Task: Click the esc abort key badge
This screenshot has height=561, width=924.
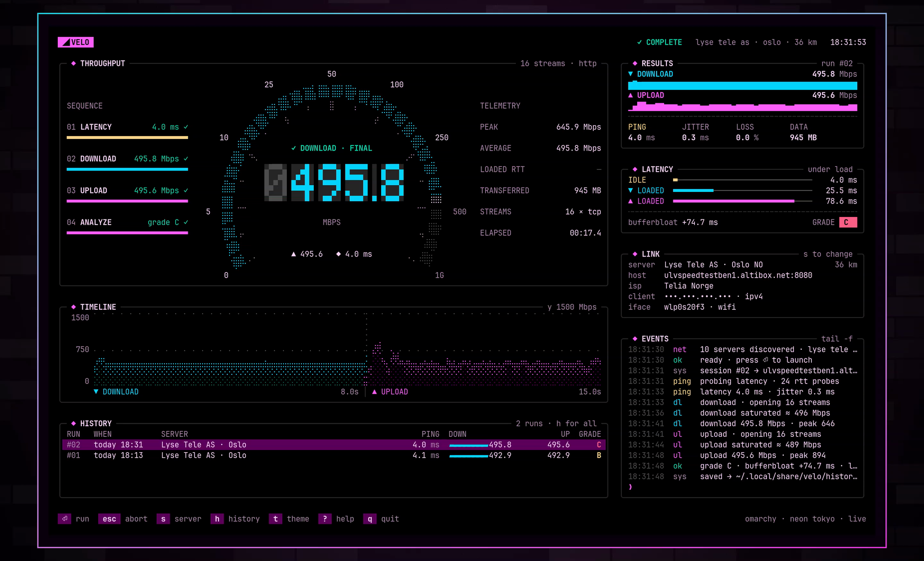Action: point(109,519)
